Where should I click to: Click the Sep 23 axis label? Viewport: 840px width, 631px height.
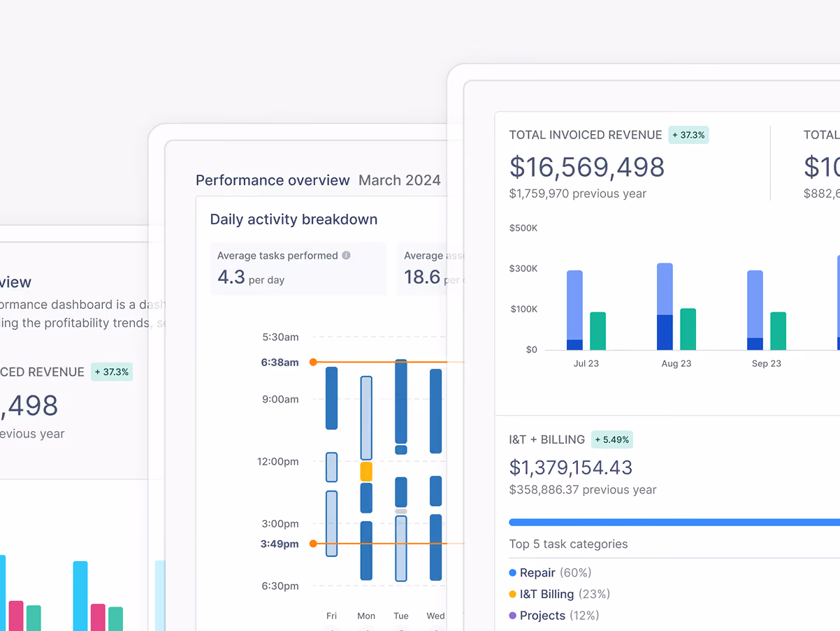click(767, 363)
